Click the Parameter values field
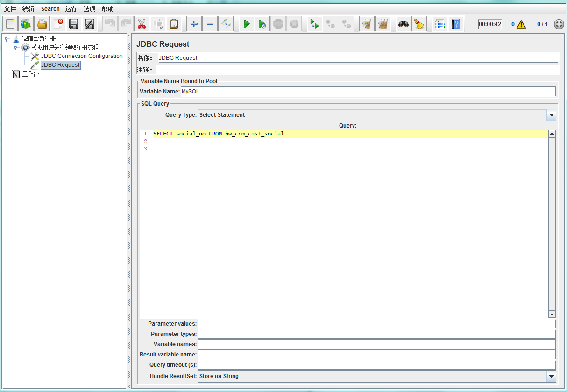 coord(377,324)
